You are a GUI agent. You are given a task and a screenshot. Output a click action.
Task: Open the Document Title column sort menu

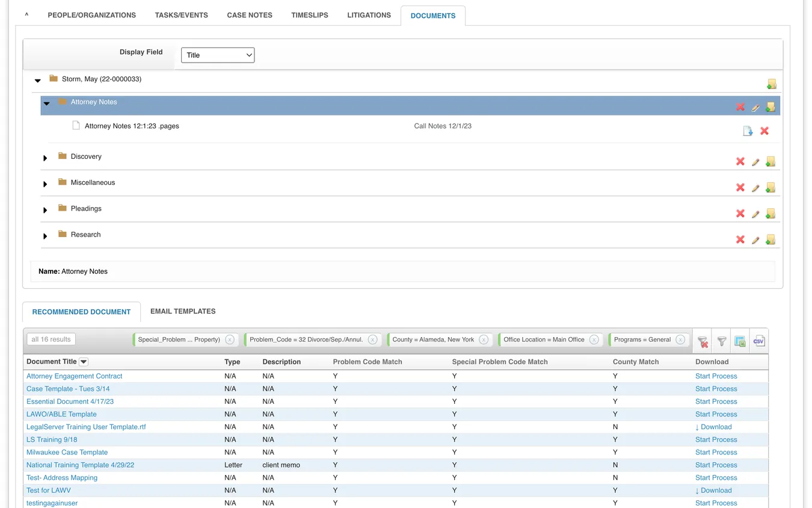84,362
